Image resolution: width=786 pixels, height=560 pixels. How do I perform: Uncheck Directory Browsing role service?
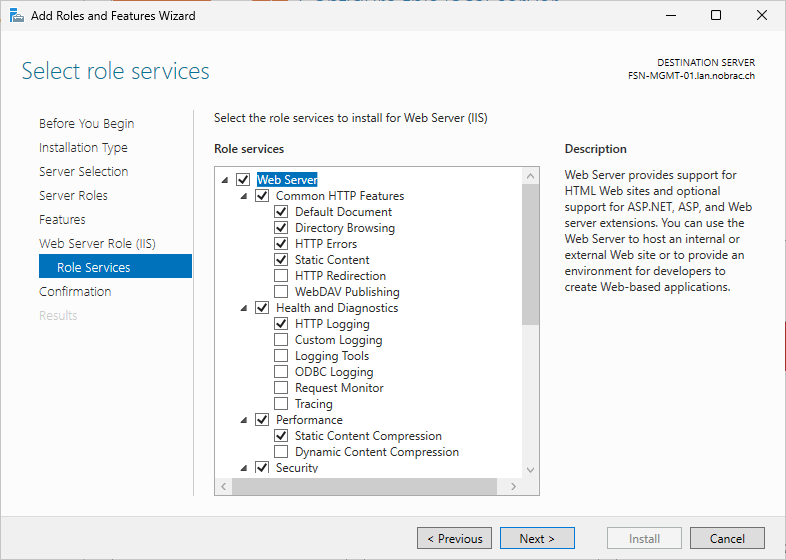point(281,228)
